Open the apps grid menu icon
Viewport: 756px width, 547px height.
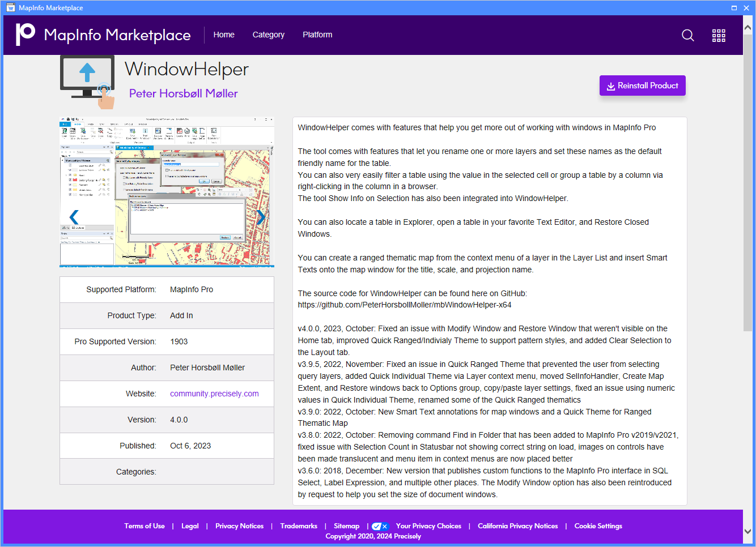(719, 35)
